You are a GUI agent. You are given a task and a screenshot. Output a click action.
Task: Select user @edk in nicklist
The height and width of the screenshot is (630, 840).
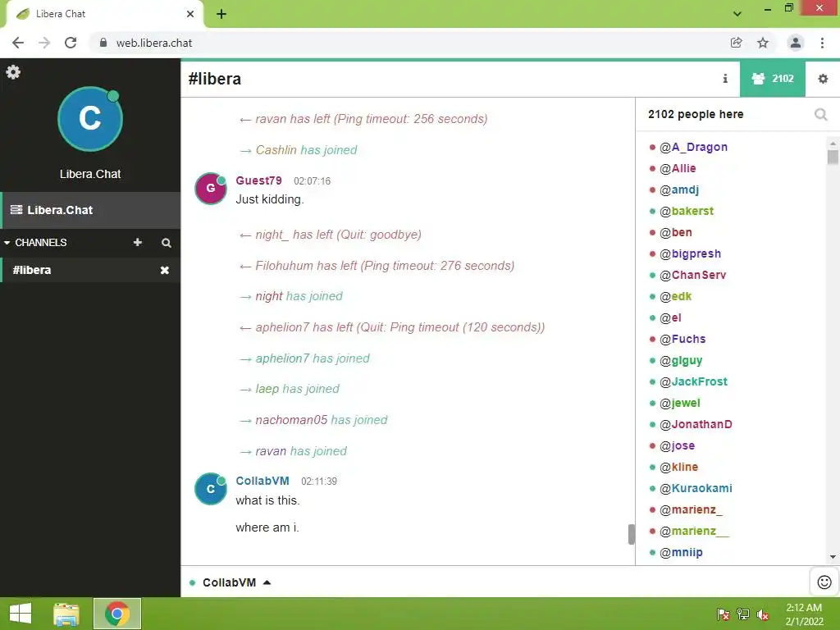676,296
